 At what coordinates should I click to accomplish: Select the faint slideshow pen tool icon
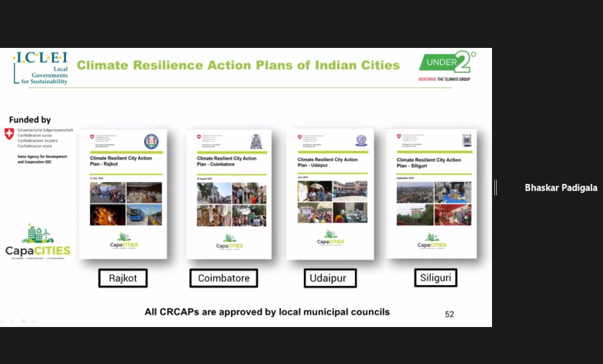[x=13, y=320]
